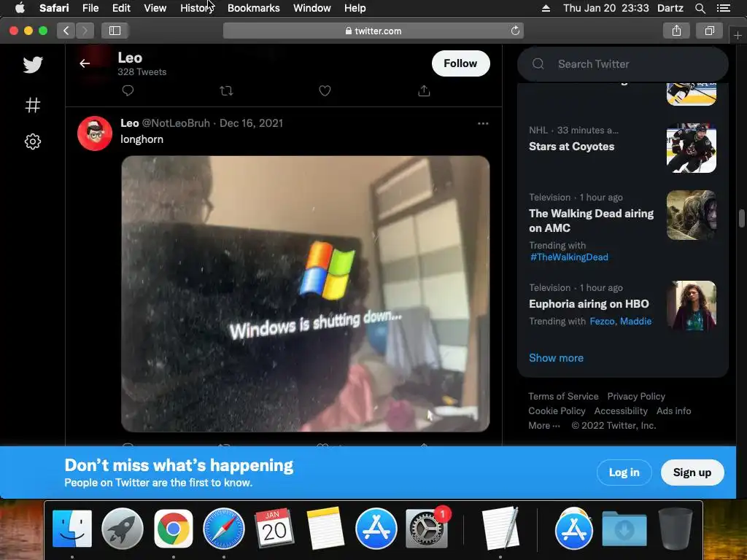Expand the More footer menu
The width and height of the screenshot is (747, 560).
coord(544,426)
